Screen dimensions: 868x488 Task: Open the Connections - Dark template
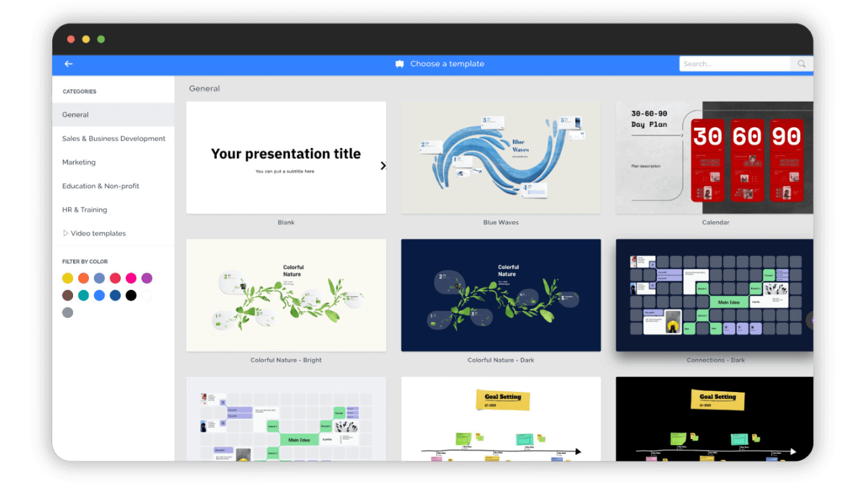[714, 294]
